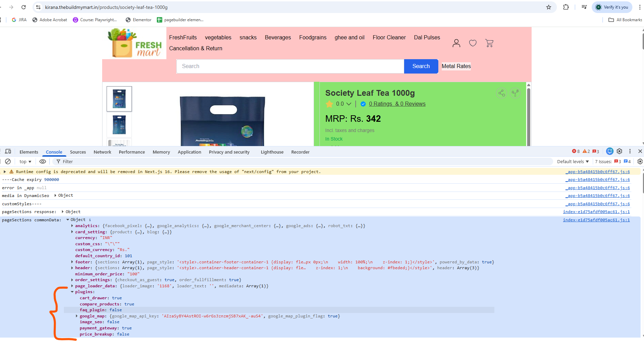Screen dimensions: 644x341
Task: Open the top JavaScript context dropdown
Action: pyautogui.click(x=25, y=161)
